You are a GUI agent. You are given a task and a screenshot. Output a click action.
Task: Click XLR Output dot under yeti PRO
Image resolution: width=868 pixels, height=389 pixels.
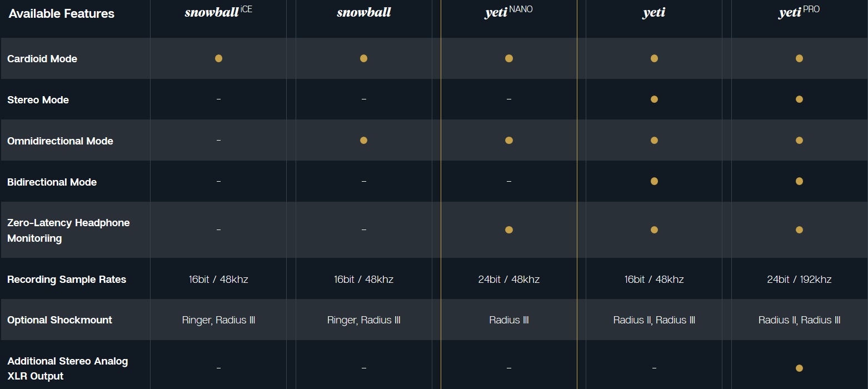pyautogui.click(x=799, y=368)
